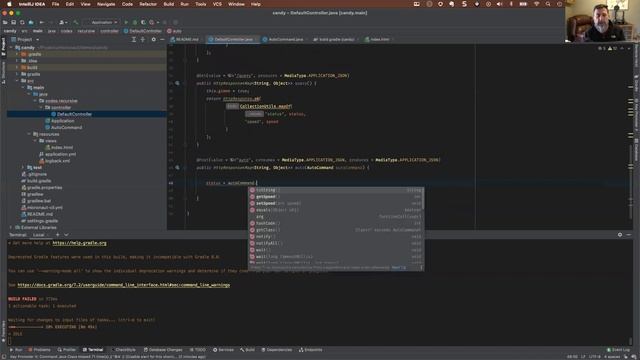This screenshot has width=640, height=360.
Task: Click the gutter icon beside the status method
Action: (177, 83)
